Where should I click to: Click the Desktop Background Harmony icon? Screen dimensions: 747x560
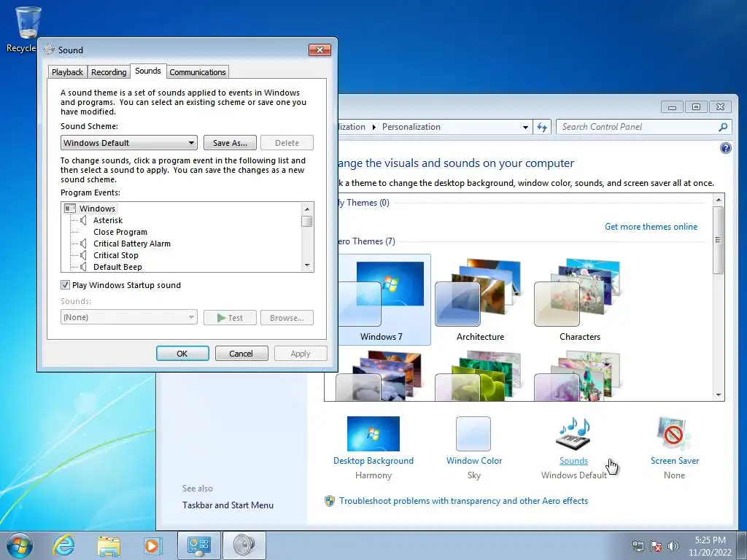(x=373, y=433)
